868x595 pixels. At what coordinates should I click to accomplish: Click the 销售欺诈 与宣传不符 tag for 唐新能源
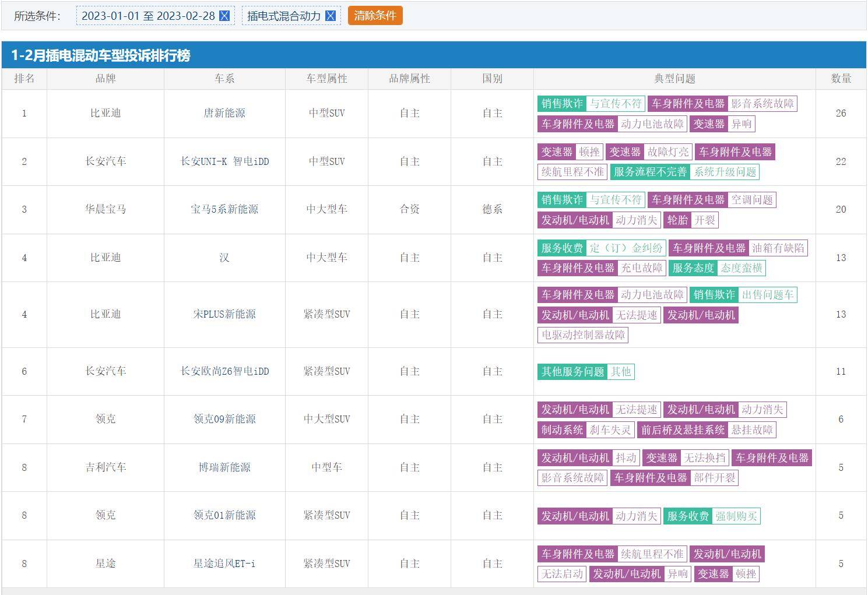point(591,104)
